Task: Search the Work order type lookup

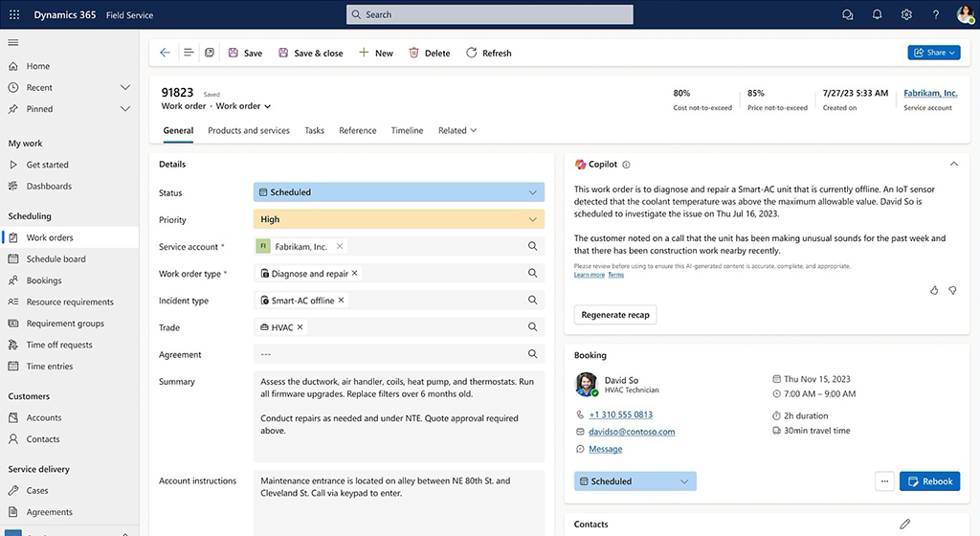Action: 532,273
